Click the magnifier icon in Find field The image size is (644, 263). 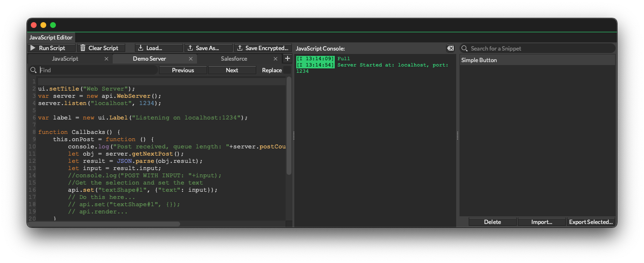tap(33, 70)
